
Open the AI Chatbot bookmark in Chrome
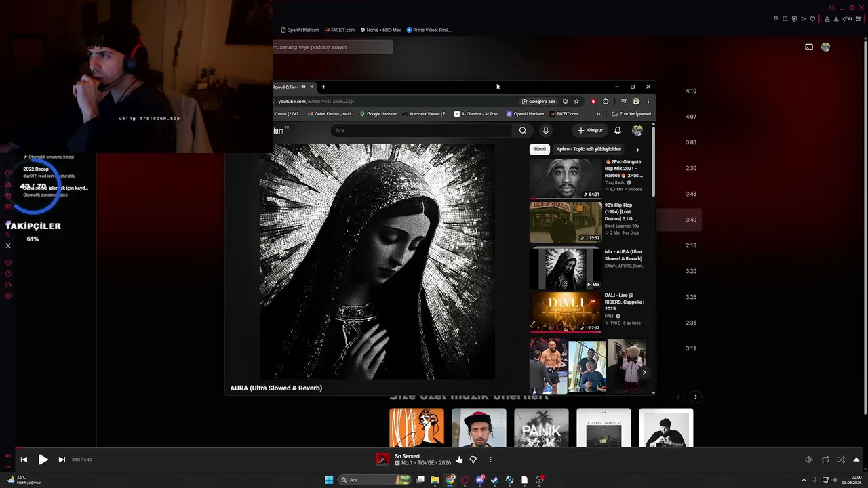(477, 114)
